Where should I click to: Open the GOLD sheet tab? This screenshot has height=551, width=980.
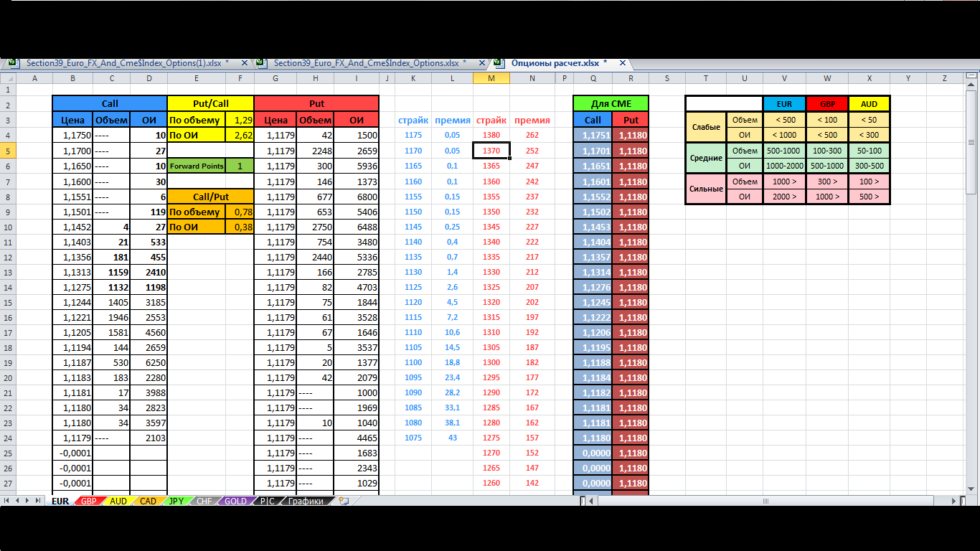(235, 501)
